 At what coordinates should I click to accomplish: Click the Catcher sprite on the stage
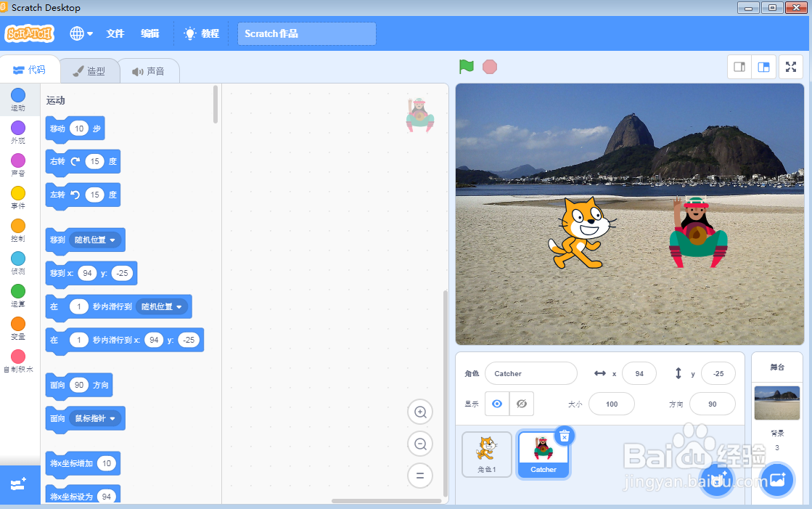pos(697,232)
